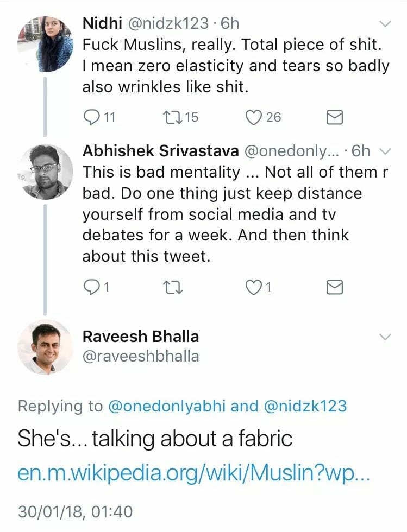Send Nidhi's tweet via direct message
407x532 pixels.
tap(334, 117)
